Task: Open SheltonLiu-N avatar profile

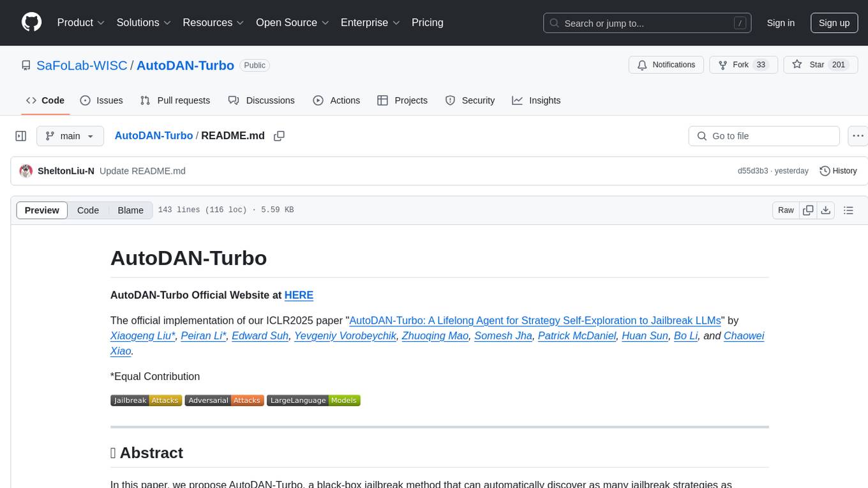Action: pos(26,171)
